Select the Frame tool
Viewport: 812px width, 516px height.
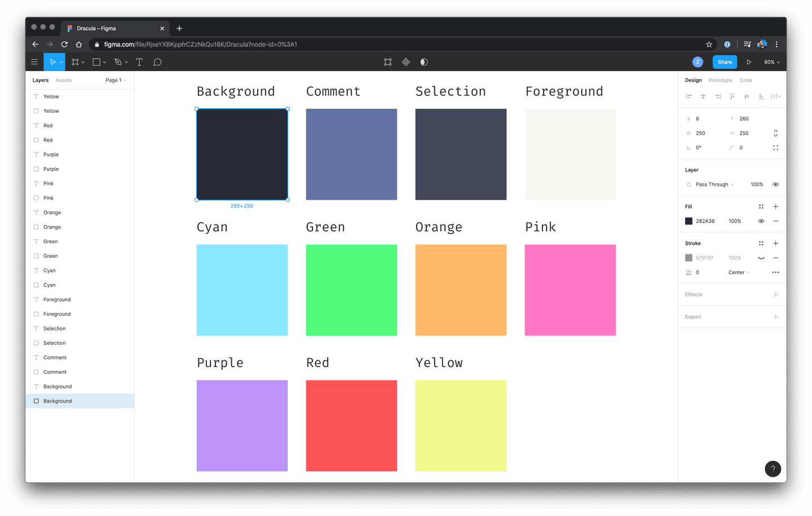(75, 61)
